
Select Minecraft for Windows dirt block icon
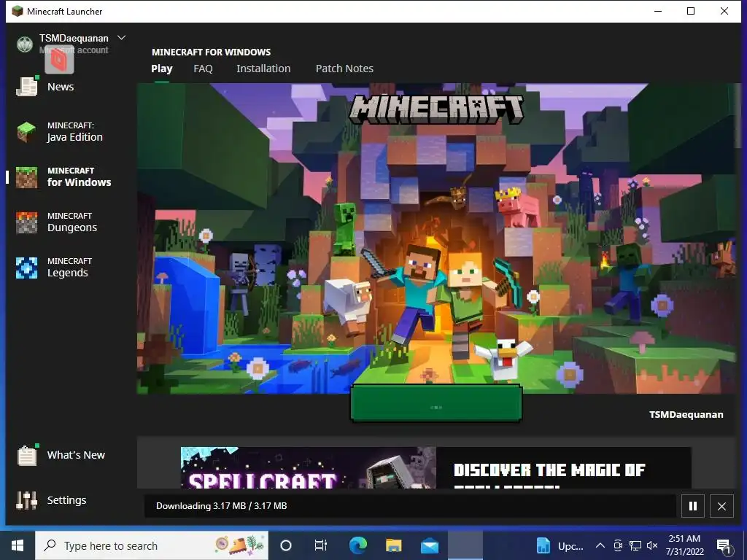(27, 177)
